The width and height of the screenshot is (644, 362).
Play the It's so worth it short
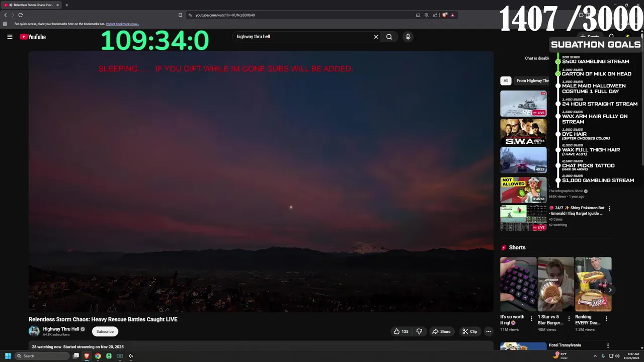(x=518, y=284)
